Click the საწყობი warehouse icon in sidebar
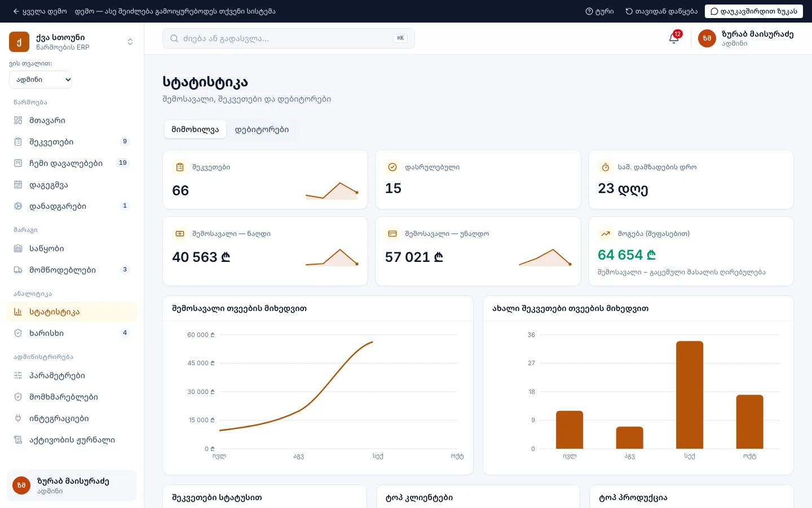812x508 pixels. tap(18, 248)
